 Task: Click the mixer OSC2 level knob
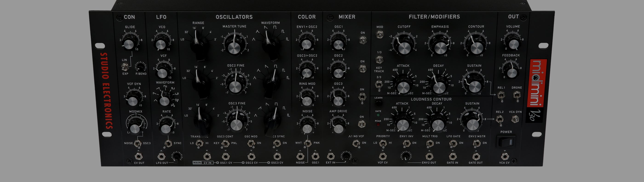[338, 73]
